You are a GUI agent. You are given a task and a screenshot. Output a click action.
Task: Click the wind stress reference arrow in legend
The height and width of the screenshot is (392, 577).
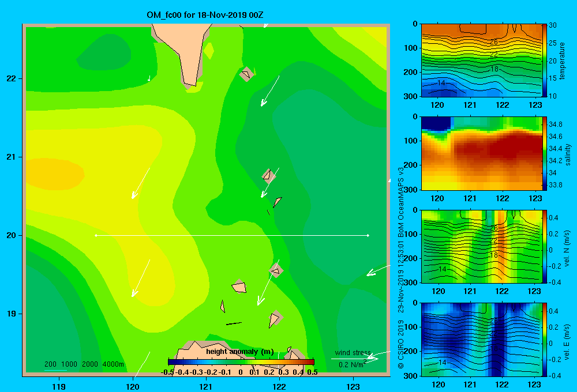point(354,359)
